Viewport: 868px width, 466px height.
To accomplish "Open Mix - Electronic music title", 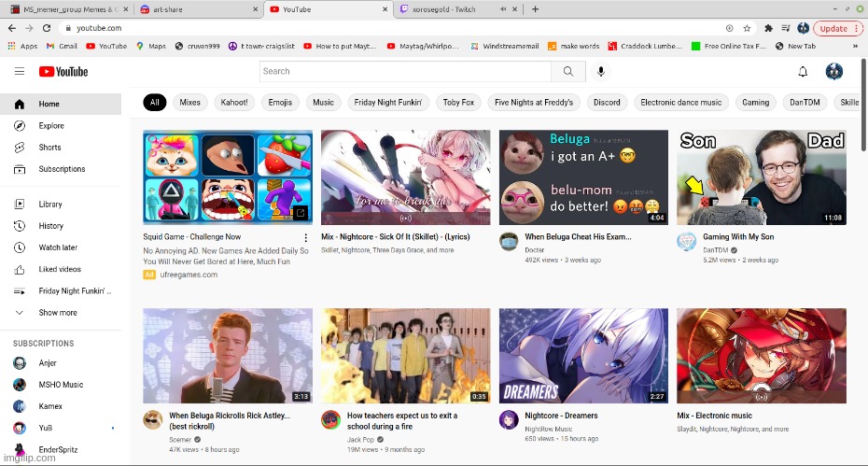I will pyautogui.click(x=714, y=416).
